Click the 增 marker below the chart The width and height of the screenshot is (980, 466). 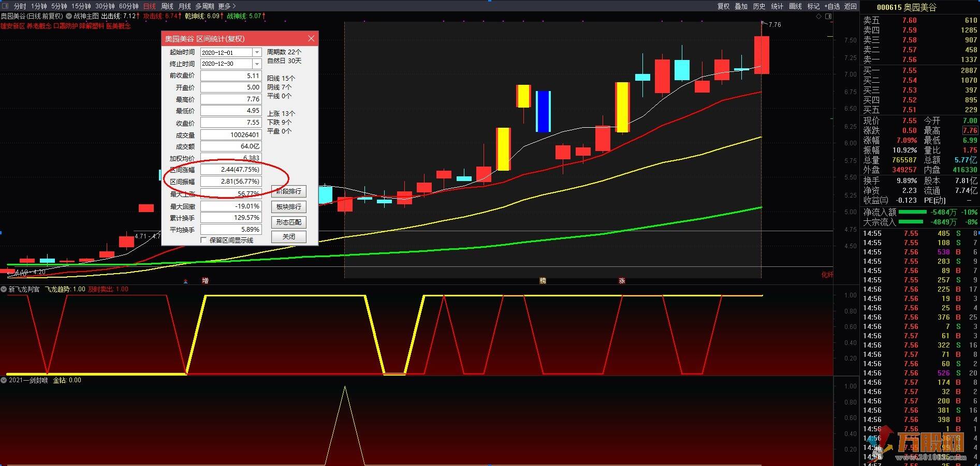point(205,281)
